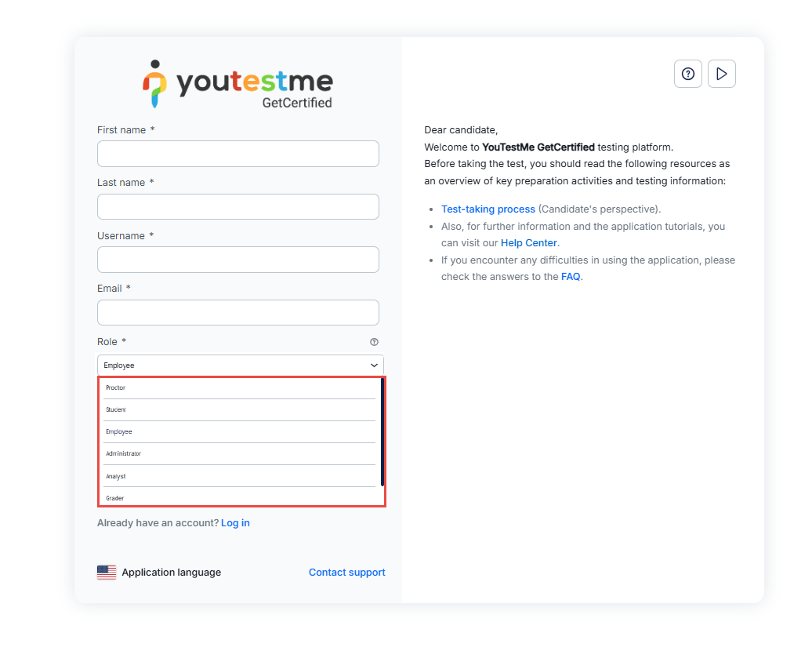Viewport: 812px width, 651px height.
Task: Click the help question mark icon
Action: click(687, 74)
